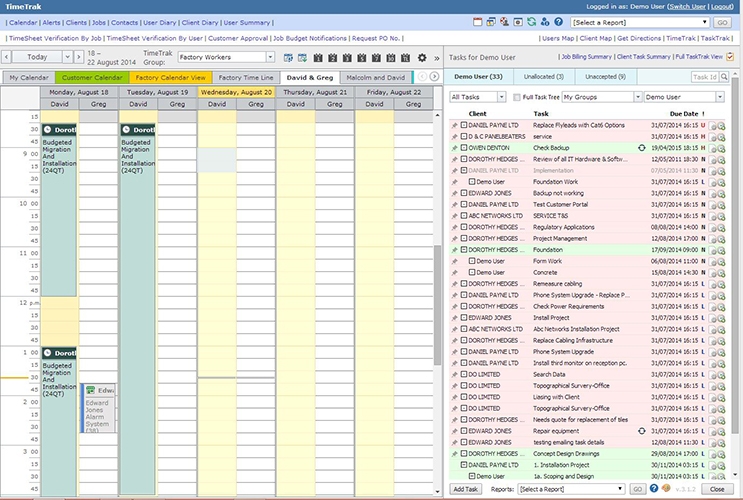The width and height of the screenshot is (743, 500).
Task: Open the Unallocated (3) tasks tab
Action: coord(544,77)
